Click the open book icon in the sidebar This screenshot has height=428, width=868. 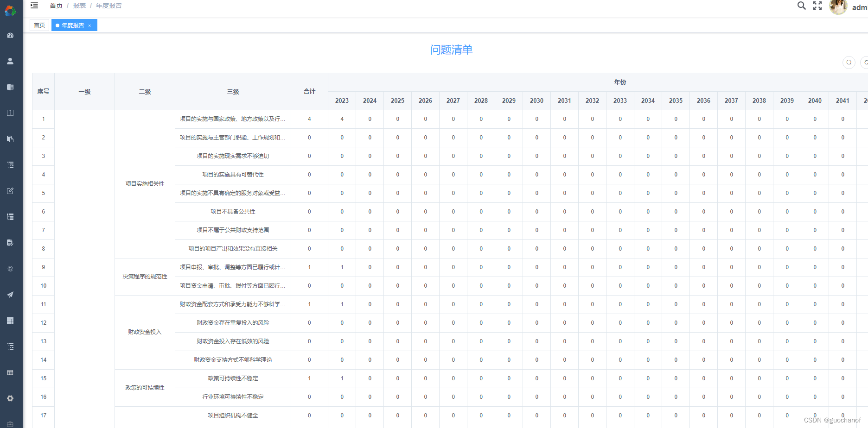coord(10,113)
